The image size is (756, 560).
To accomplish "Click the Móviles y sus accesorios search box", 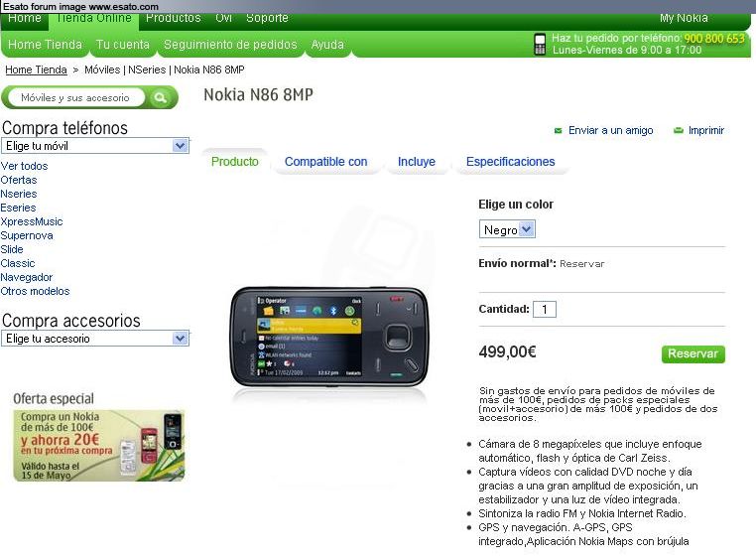I will [x=76, y=98].
